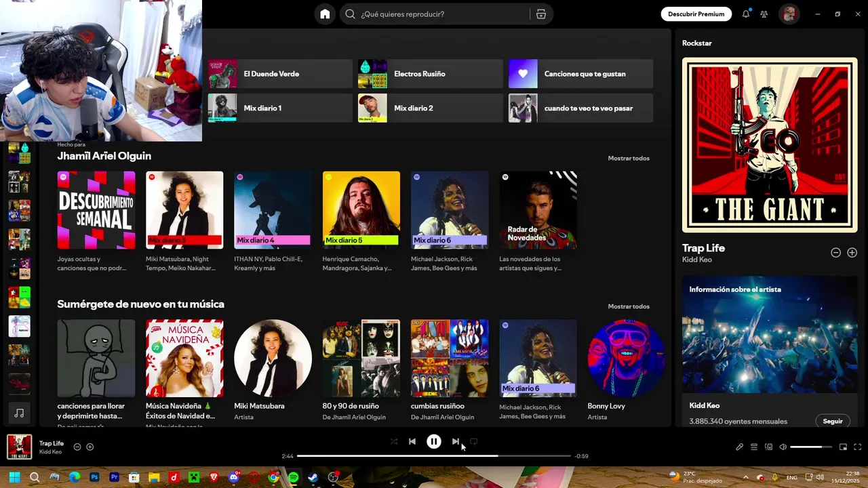This screenshot has width=868, height=488.
Task: Open El Duende Verde playlist shortcut
Action: tap(280, 74)
